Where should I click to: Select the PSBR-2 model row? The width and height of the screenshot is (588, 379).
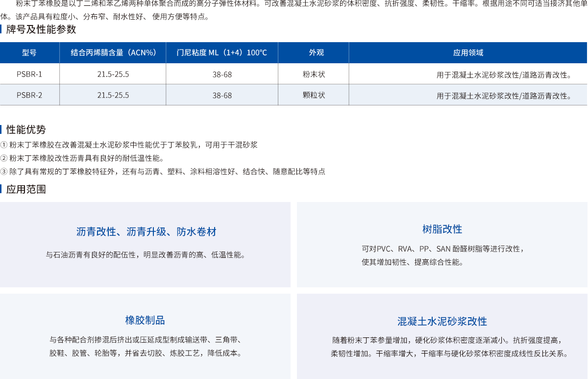click(x=29, y=95)
